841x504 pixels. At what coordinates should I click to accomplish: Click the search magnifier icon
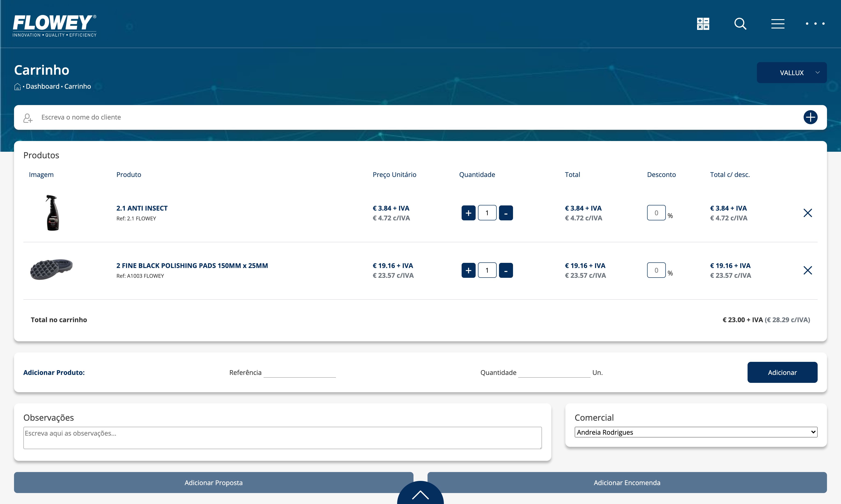coord(740,24)
